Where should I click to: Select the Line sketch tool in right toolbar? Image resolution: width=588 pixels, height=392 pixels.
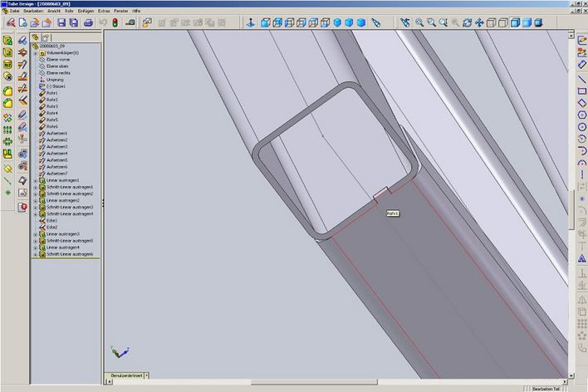coord(582,79)
